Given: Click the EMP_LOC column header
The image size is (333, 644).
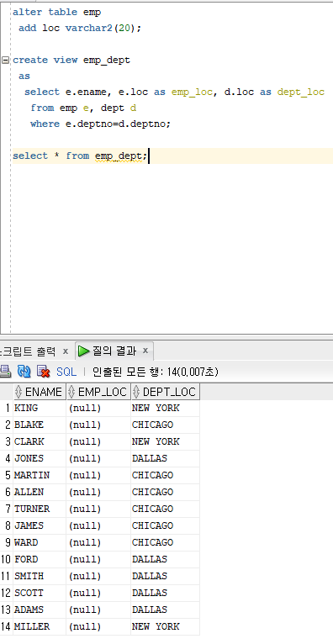Looking at the screenshot, I should pos(98,392).
